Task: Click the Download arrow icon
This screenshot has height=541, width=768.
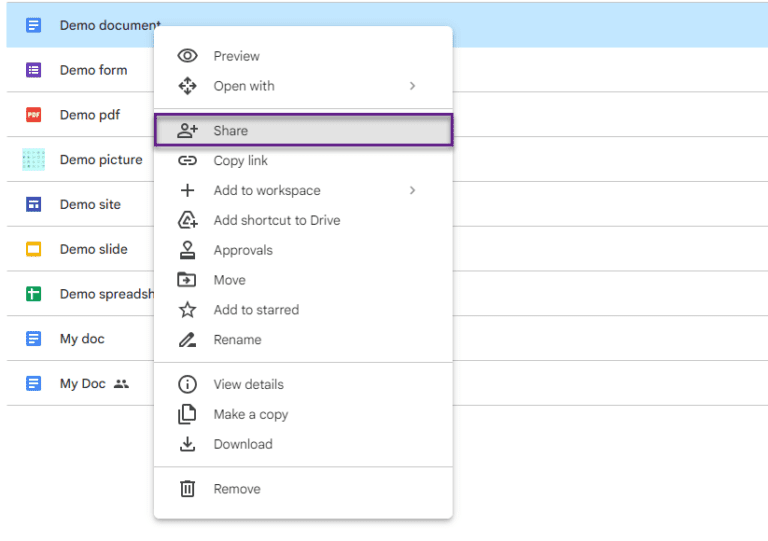Action: pyautogui.click(x=187, y=444)
